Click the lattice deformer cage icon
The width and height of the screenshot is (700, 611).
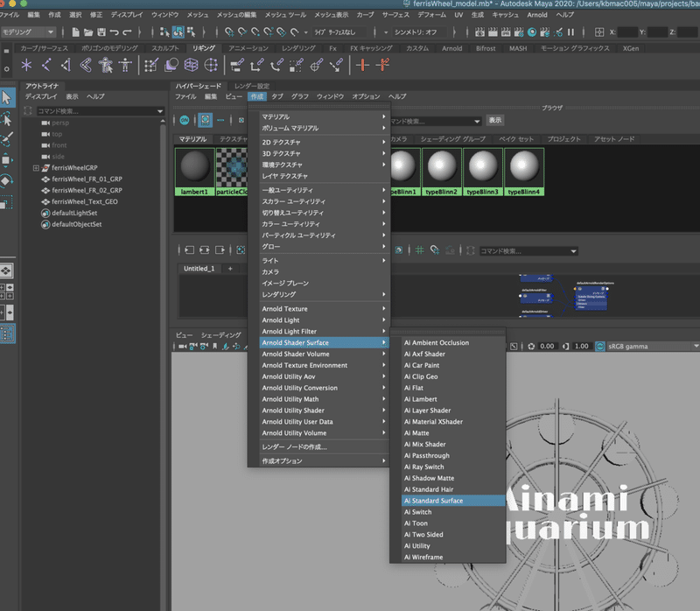click(191, 65)
